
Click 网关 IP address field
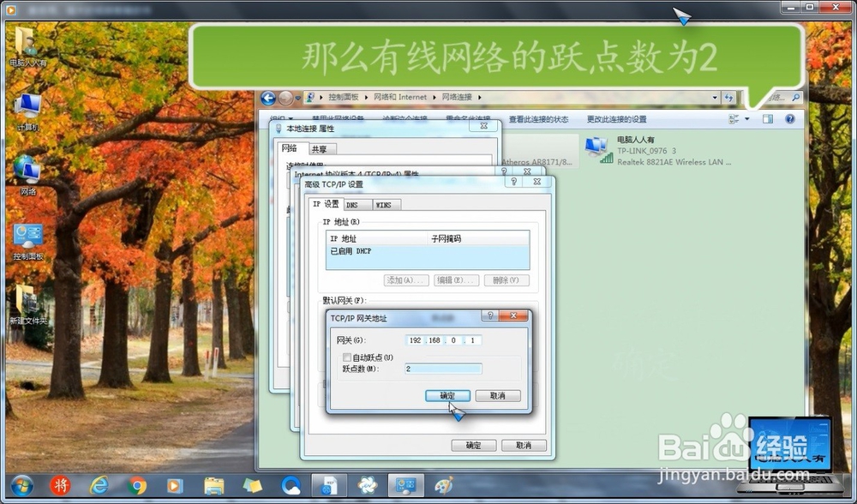click(443, 340)
